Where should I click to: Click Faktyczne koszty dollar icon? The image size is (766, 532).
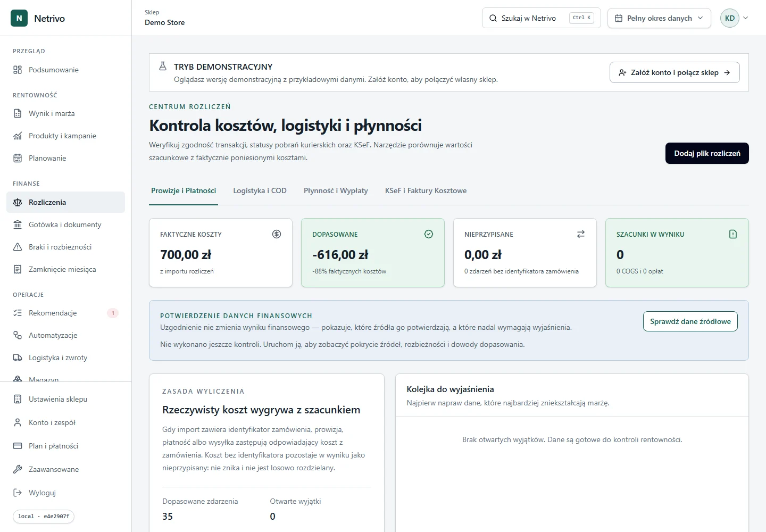click(x=277, y=234)
